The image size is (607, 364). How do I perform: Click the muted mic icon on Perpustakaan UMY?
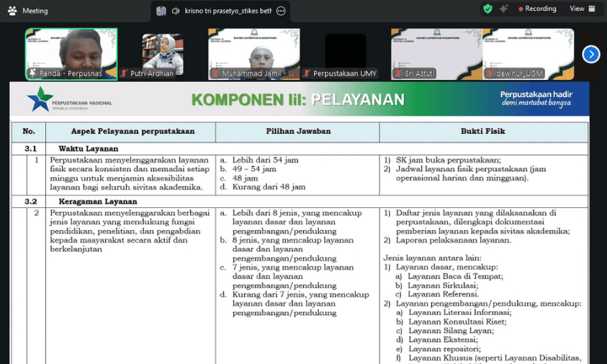pos(307,73)
